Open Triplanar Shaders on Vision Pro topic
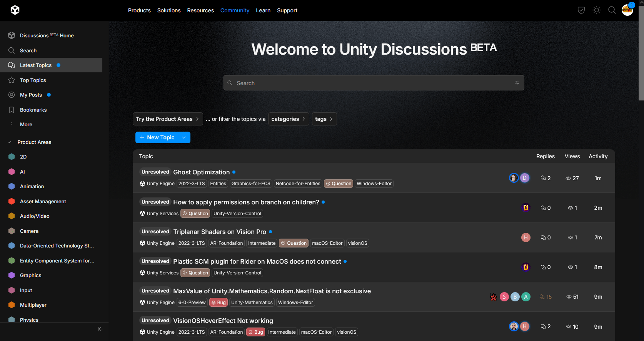 tap(220, 232)
